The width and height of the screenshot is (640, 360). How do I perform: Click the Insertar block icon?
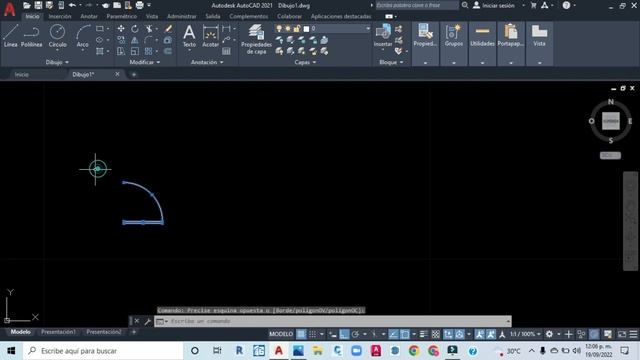tap(383, 36)
